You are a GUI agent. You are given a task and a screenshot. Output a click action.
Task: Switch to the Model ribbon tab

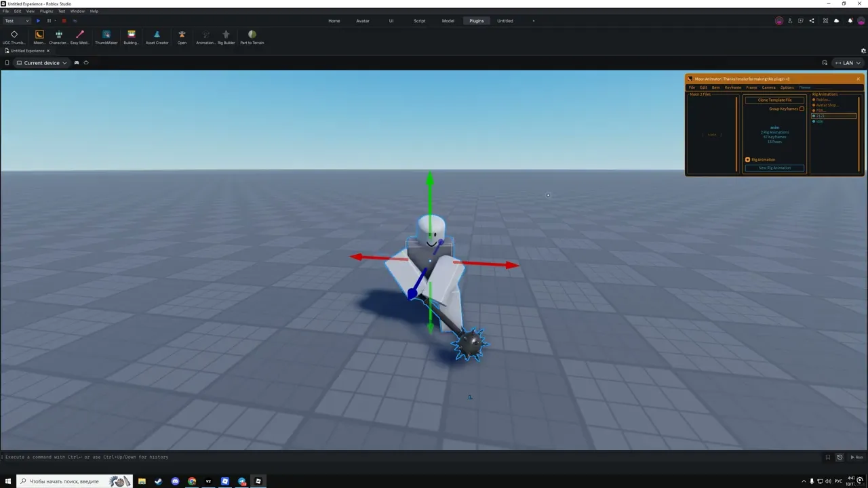tap(448, 21)
